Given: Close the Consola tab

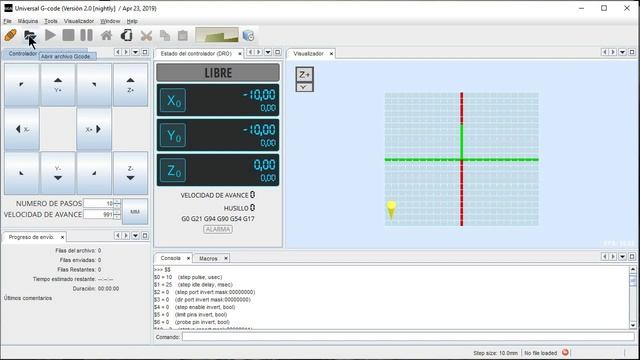Looking at the screenshot, I should point(188,258).
